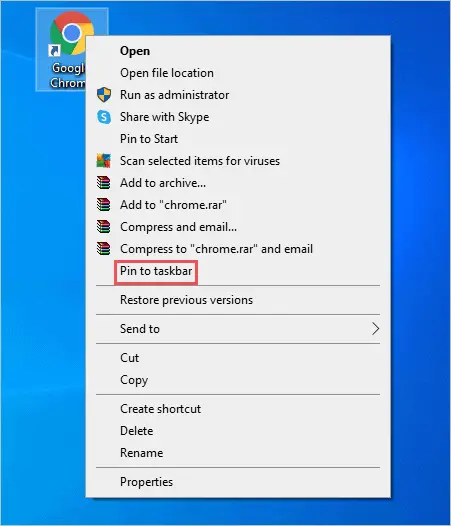The height and width of the screenshot is (526, 451).
Task: Select Copy from the menu
Action: click(238, 380)
